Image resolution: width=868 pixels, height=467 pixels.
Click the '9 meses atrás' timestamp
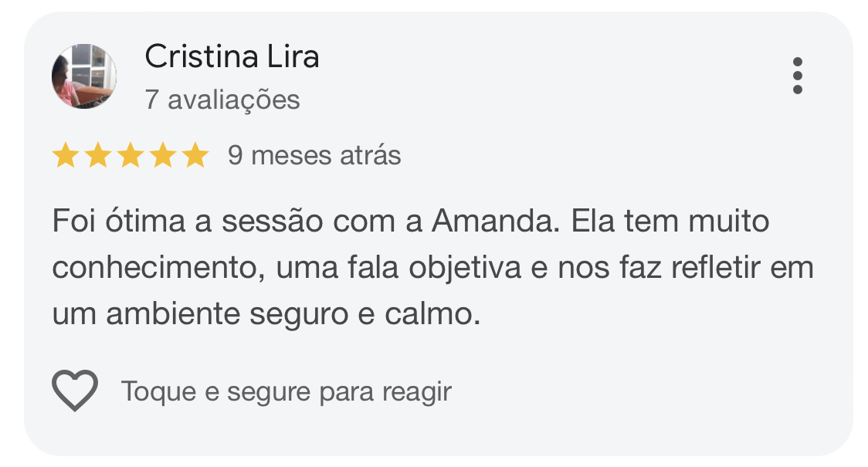(x=314, y=155)
